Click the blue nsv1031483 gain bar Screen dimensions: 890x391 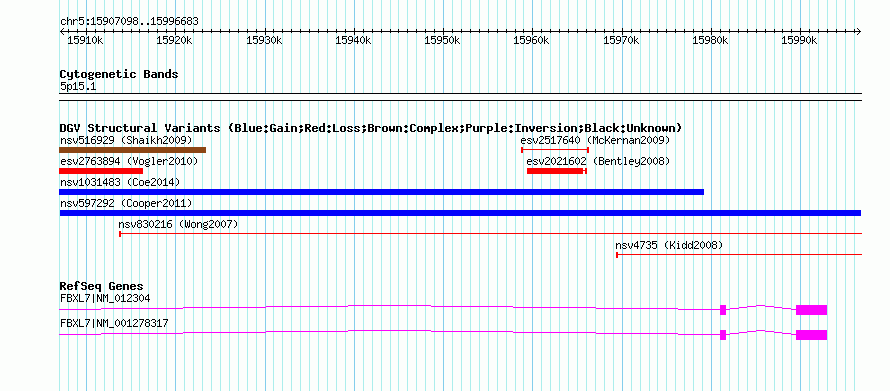pos(381,192)
